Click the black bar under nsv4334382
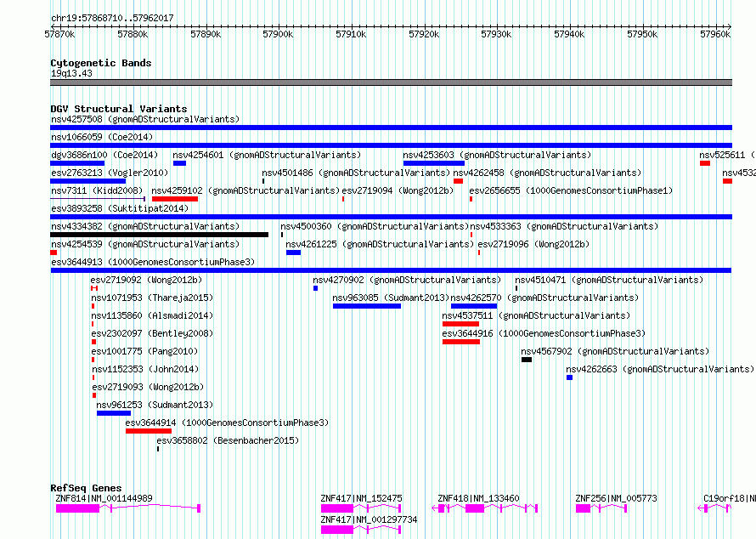The image size is (756, 539). point(159,235)
